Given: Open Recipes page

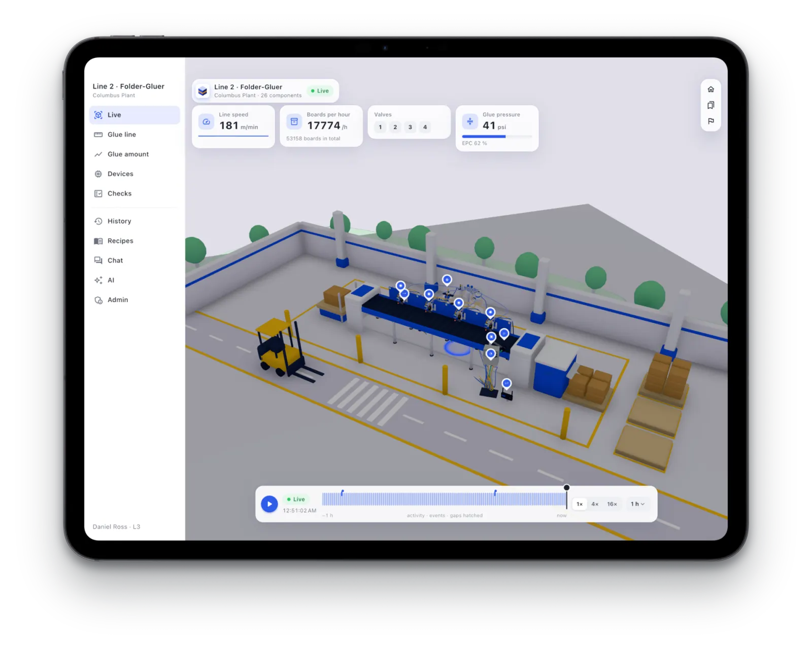Looking at the screenshot, I should (x=134, y=241).
